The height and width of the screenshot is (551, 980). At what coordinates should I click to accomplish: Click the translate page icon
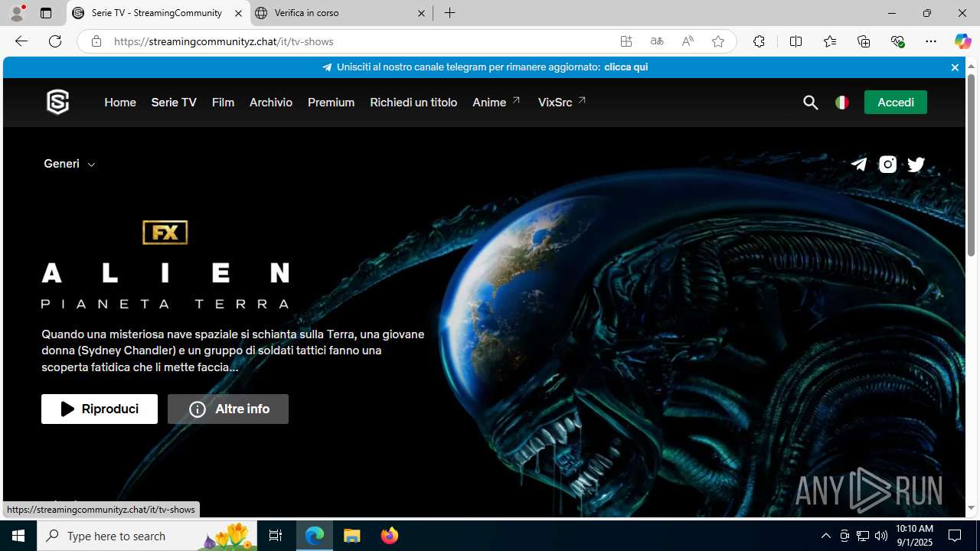(x=657, y=41)
